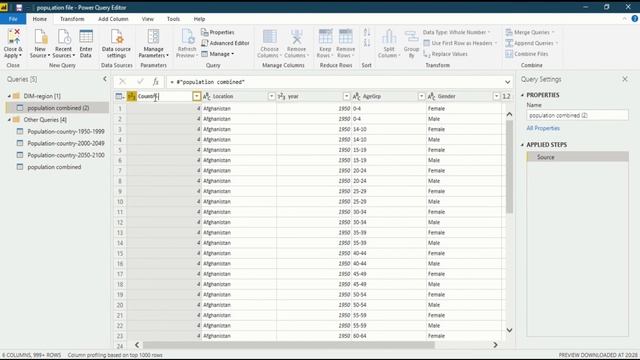The height and width of the screenshot is (360, 640).
Task: Open query Properties
Action: pos(218,32)
